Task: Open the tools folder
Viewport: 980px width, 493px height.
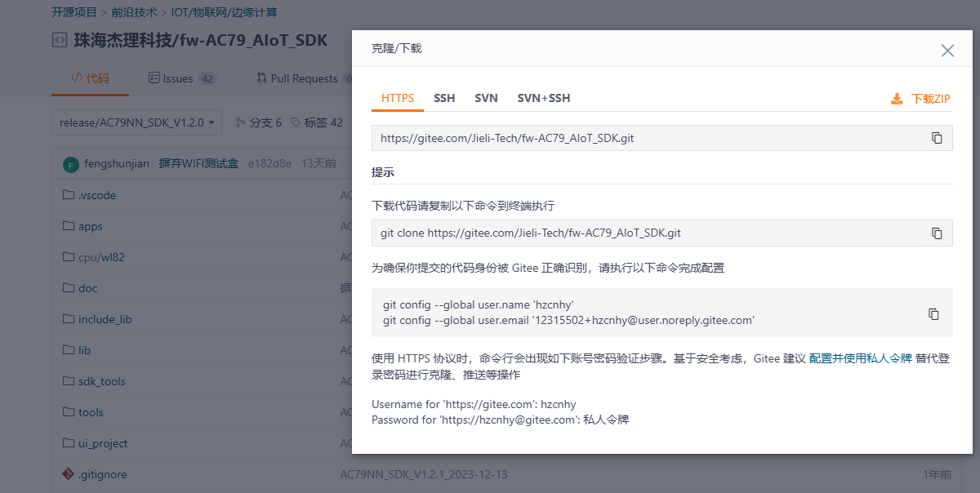Action: coord(91,412)
